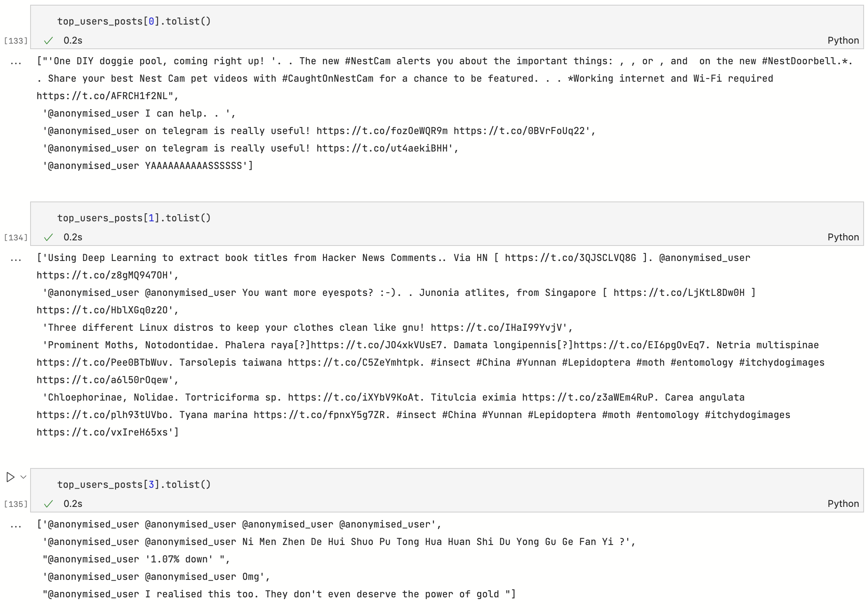This screenshot has width=868, height=614.
Task: Open output options ellipsis for cell 133
Action: [16, 62]
